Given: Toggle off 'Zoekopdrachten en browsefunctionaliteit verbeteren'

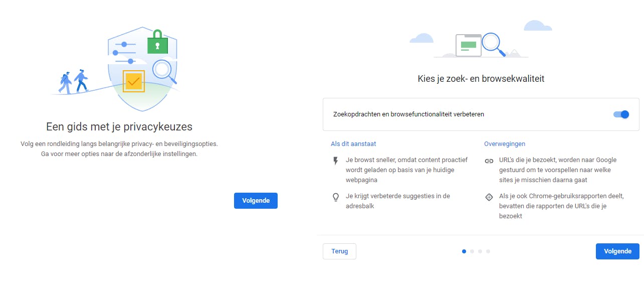Looking at the screenshot, I should point(621,114).
